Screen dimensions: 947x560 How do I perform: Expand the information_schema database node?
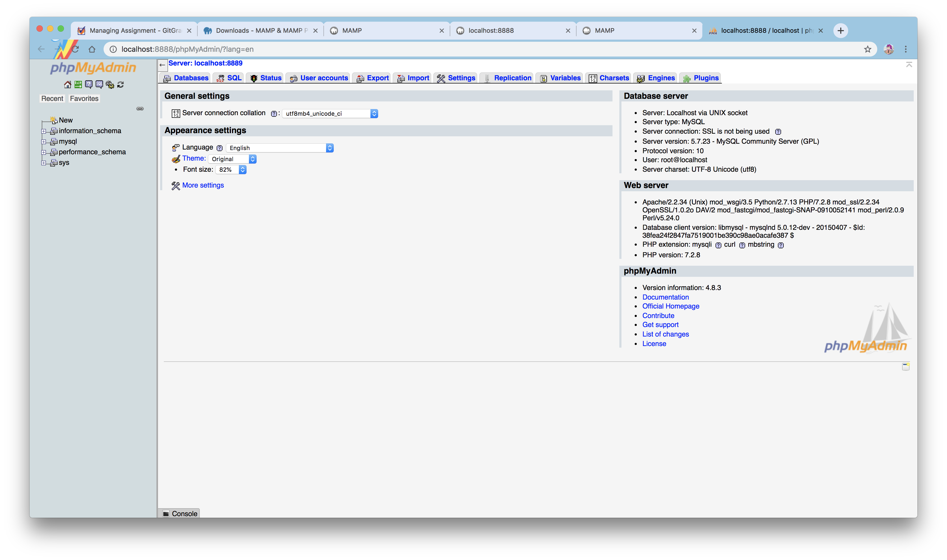[44, 131]
